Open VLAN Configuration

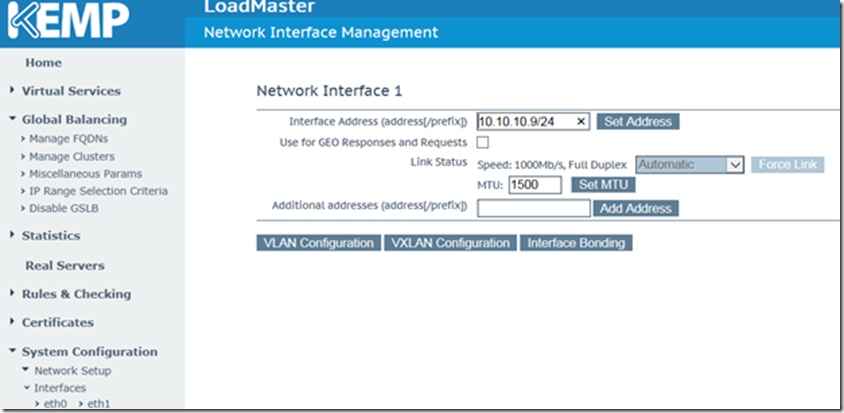(x=319, y=243)
